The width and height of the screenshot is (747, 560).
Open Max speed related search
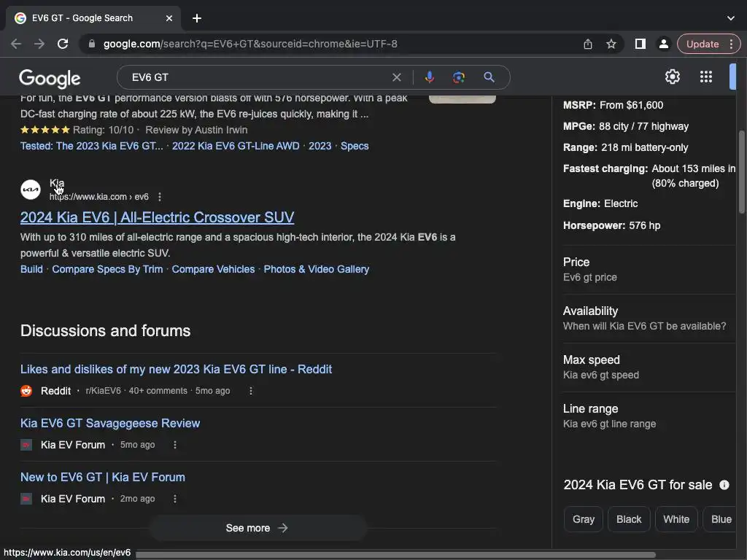point(649,367)
